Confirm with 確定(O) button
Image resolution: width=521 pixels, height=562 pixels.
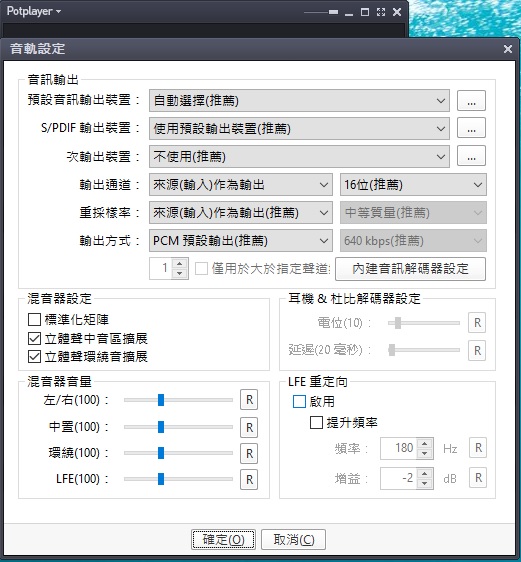pyautogui.click(x=223, y=539)
